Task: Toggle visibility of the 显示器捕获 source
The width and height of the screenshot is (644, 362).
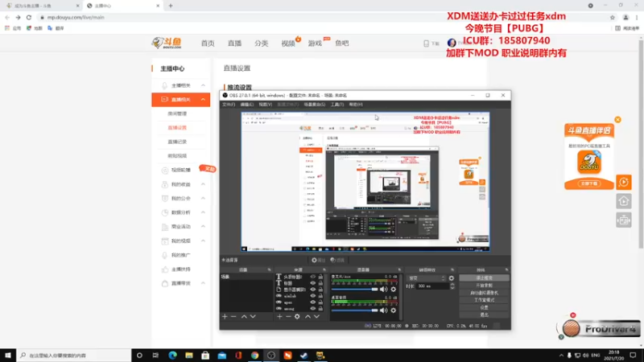Action: (x=313, y=290)
